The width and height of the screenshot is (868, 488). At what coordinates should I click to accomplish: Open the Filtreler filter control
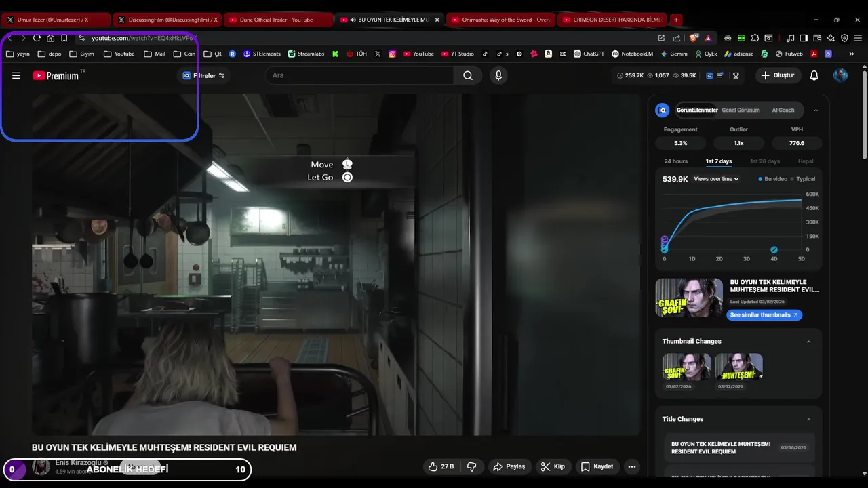[x=204, y=75]
